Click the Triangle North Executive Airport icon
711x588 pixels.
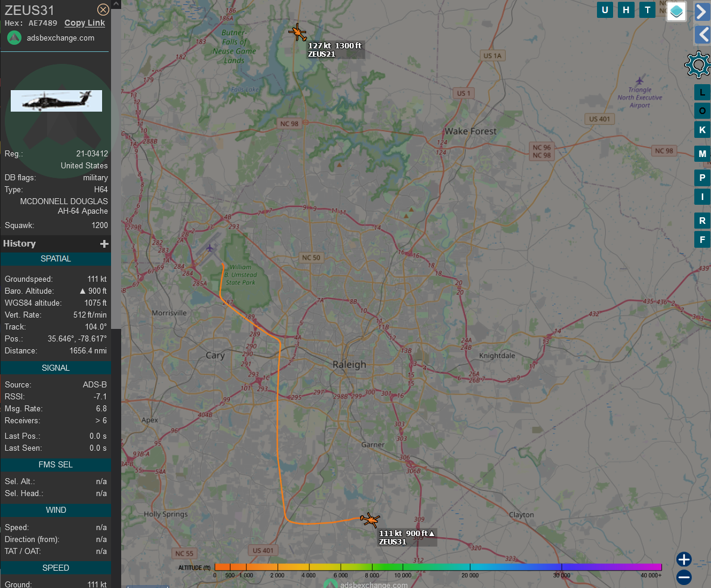(639, 81)
